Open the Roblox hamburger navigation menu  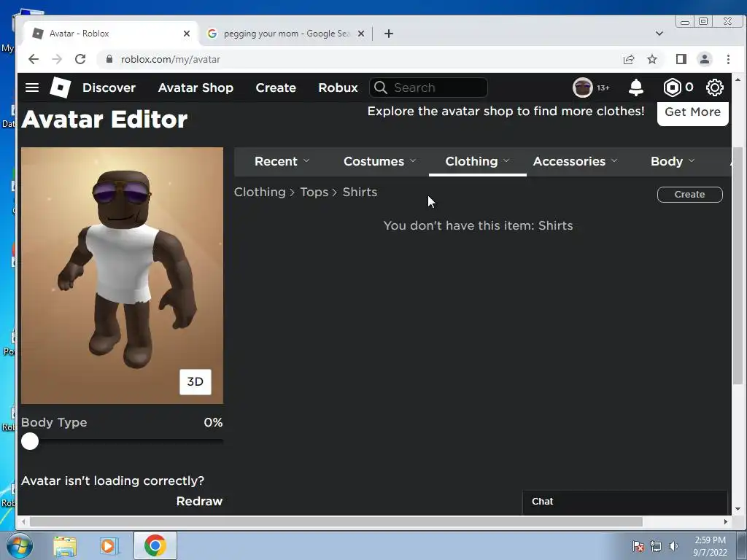(x=32, y=87)
